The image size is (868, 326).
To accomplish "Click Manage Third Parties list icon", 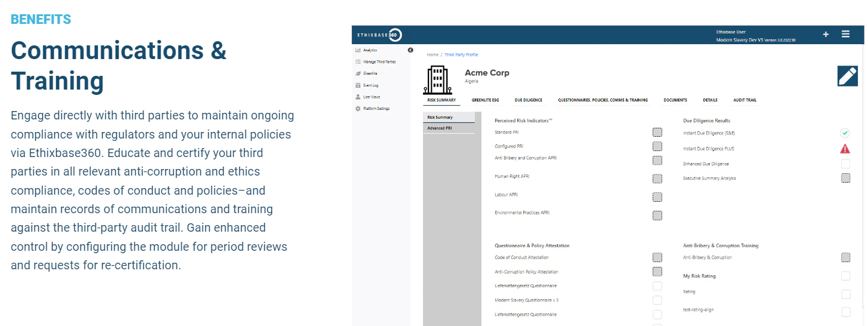I will click(x=358, y=61).
